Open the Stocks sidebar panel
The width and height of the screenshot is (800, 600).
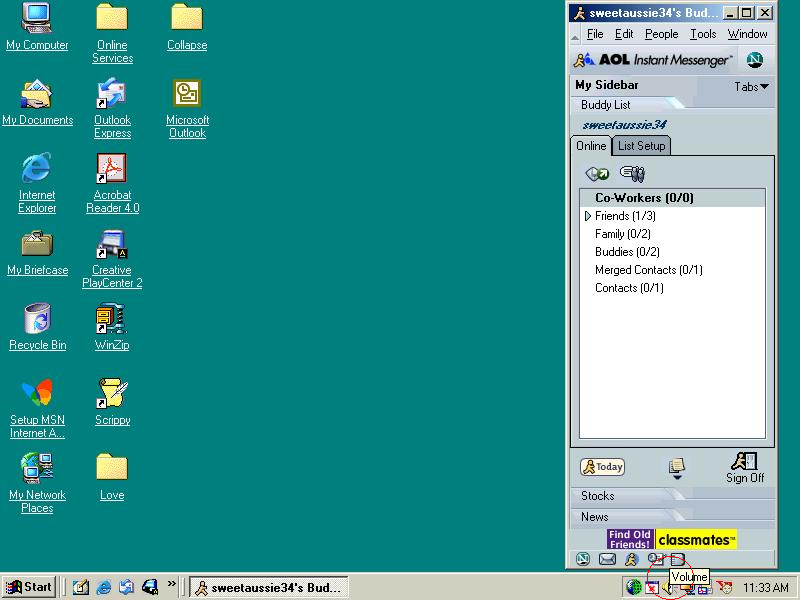(598, 496)
